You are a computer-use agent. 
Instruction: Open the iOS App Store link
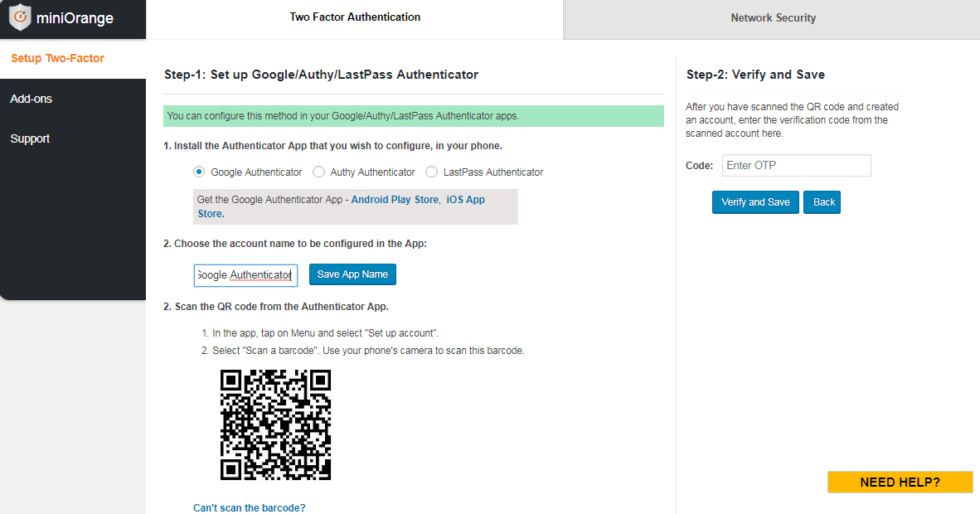pyautogui.click(x=466, y=200)
